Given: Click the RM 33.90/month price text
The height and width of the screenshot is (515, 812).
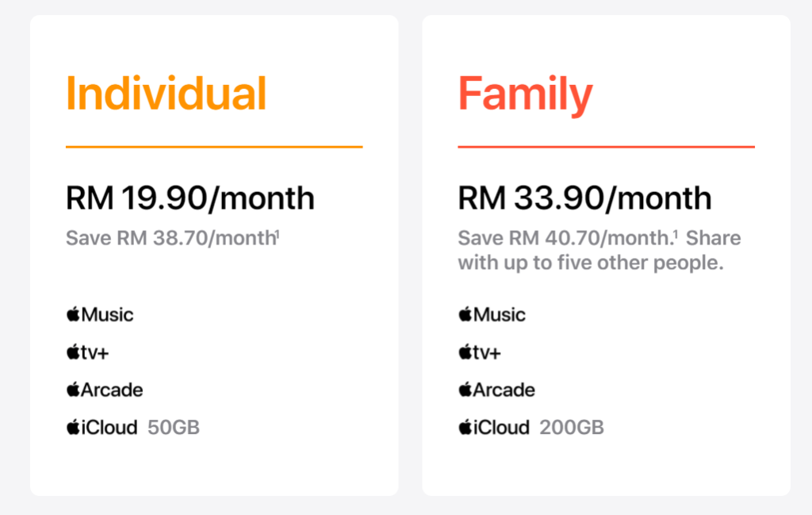Looking at the screenshot, I should (x=584, y=198).
